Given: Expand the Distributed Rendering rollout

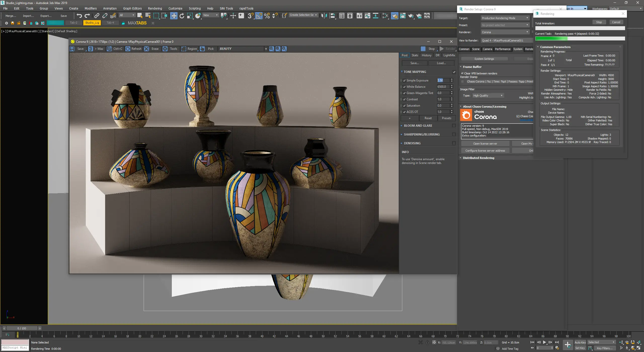Looking at the screenshot, I should pyautogui.click(x=478, y=158).
